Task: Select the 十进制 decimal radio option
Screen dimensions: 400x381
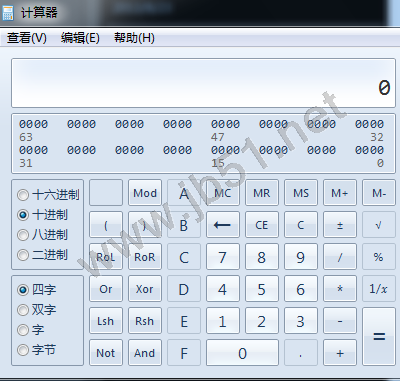Action: [42, 215]
